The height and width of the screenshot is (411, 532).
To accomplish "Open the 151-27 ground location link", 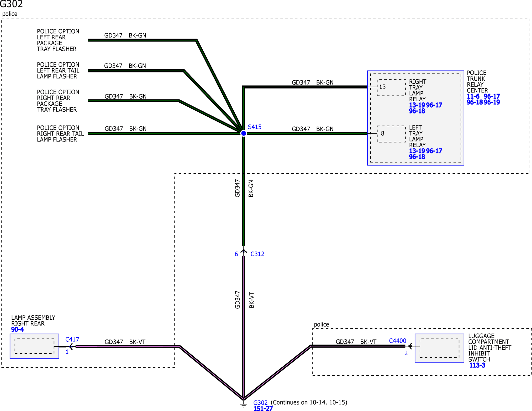I will pyautogui.click(x=263, y=409).
